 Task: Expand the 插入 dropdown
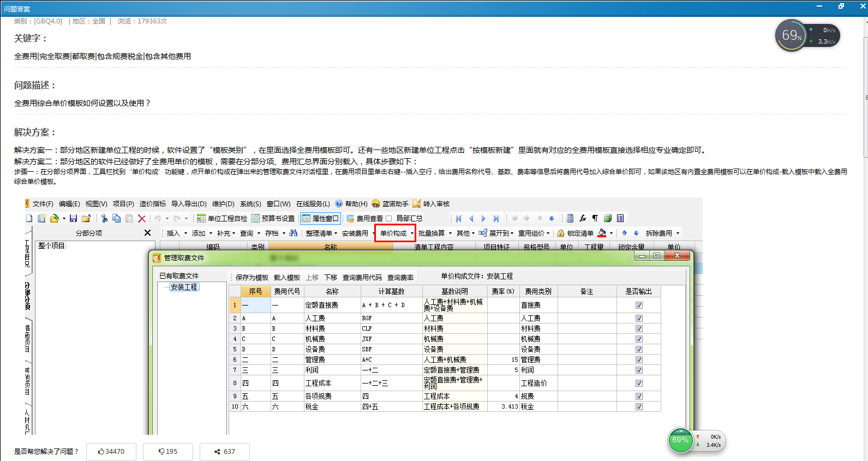185,234
